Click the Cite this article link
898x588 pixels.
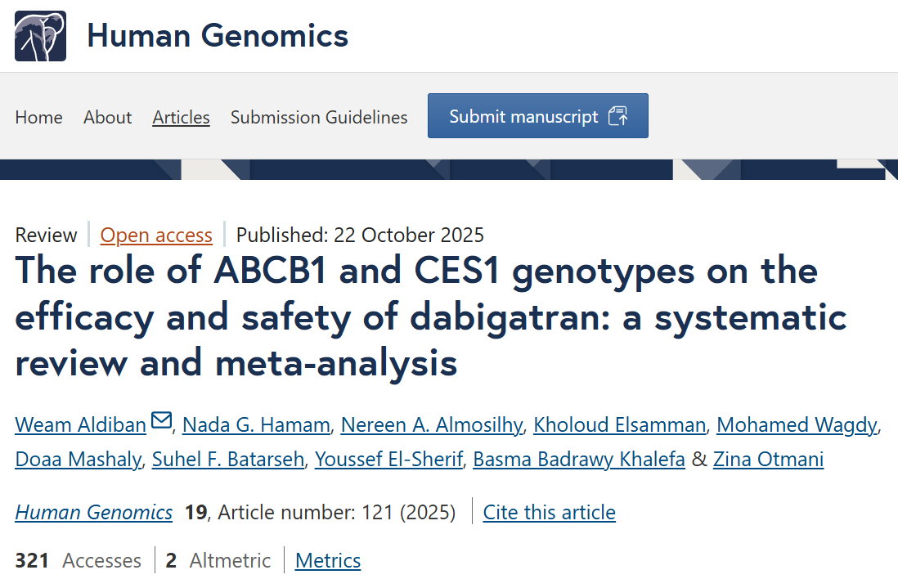coord(549,513)
